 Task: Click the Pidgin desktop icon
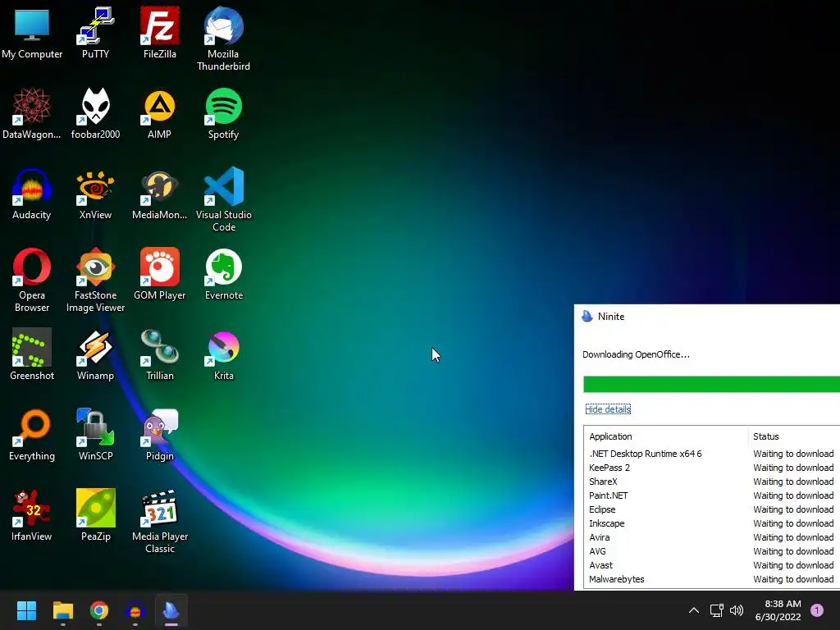[x=160, y=435]
